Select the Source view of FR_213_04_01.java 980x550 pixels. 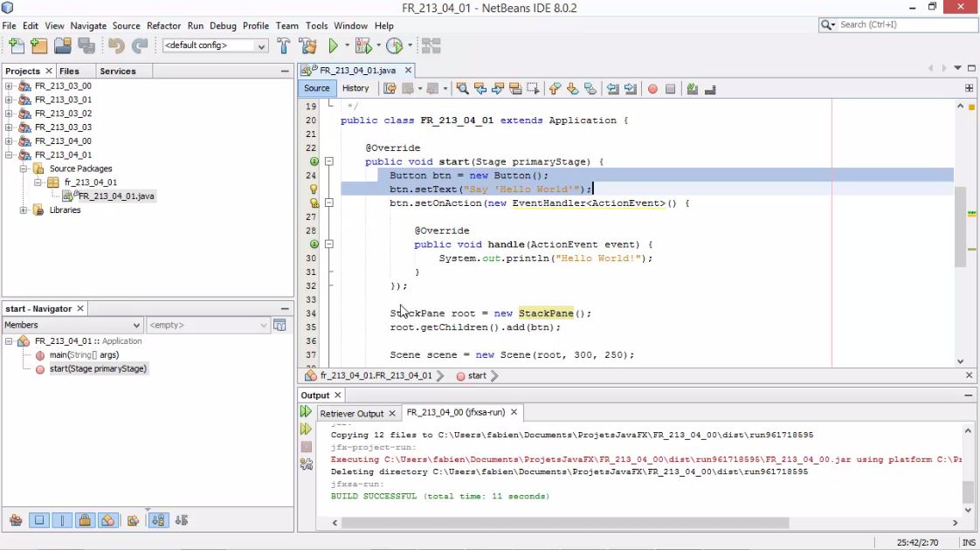316,87
